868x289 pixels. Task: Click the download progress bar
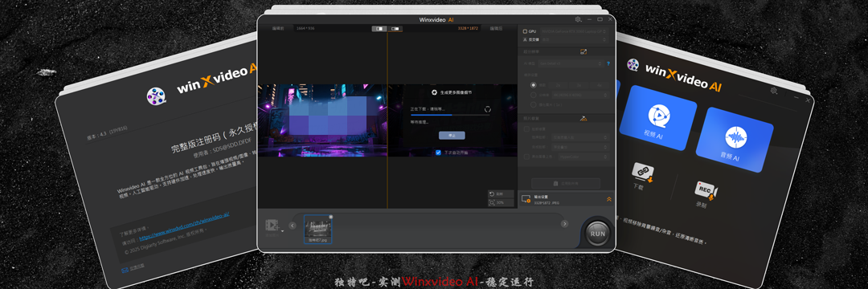coord(449,115)
